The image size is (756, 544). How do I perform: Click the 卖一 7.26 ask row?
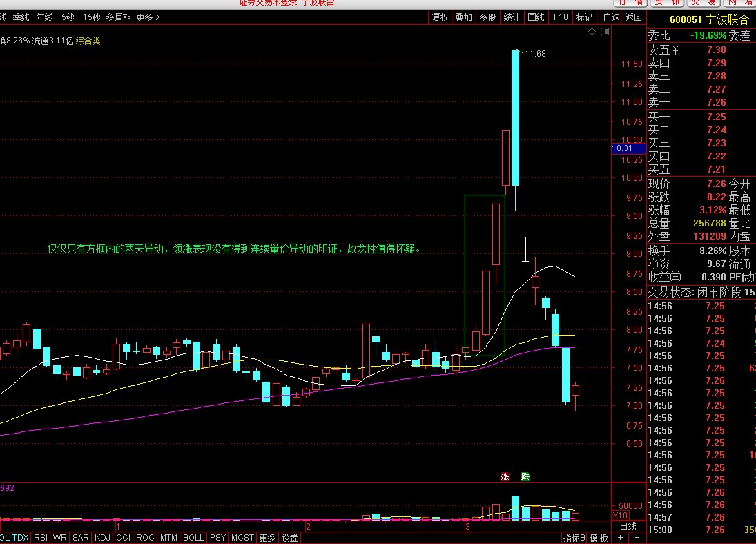coord(701,102)
